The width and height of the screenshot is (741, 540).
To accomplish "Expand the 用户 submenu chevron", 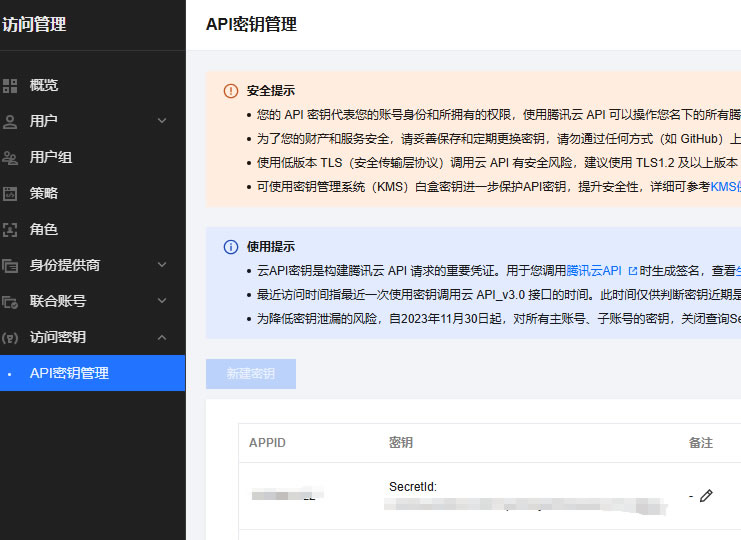I will [162, 121].
